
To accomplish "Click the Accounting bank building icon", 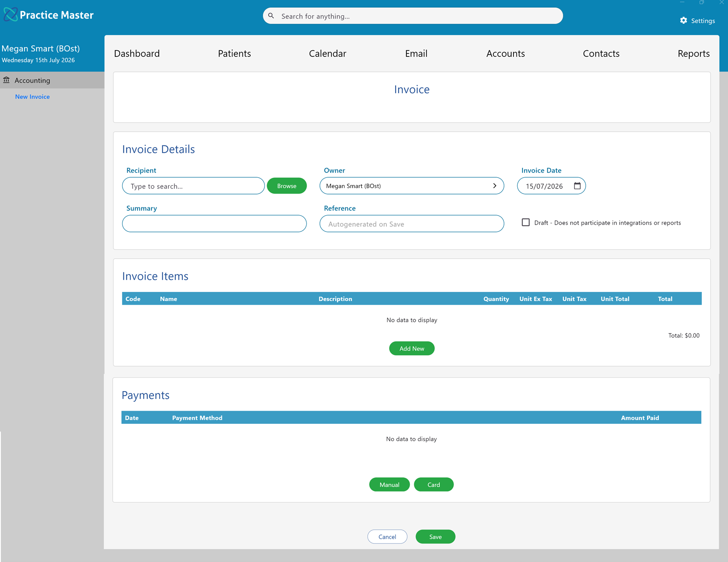I will (x=6, y=80).
